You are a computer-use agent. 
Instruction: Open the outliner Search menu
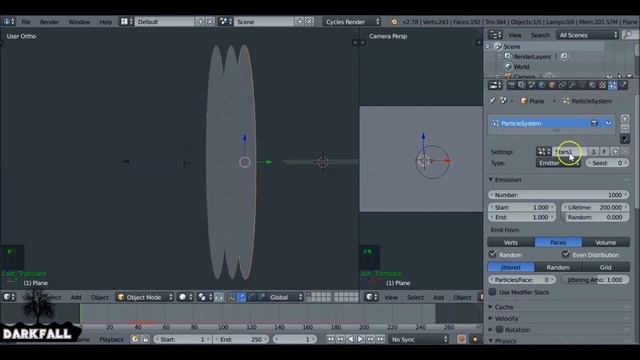click(x=540, y=35)
